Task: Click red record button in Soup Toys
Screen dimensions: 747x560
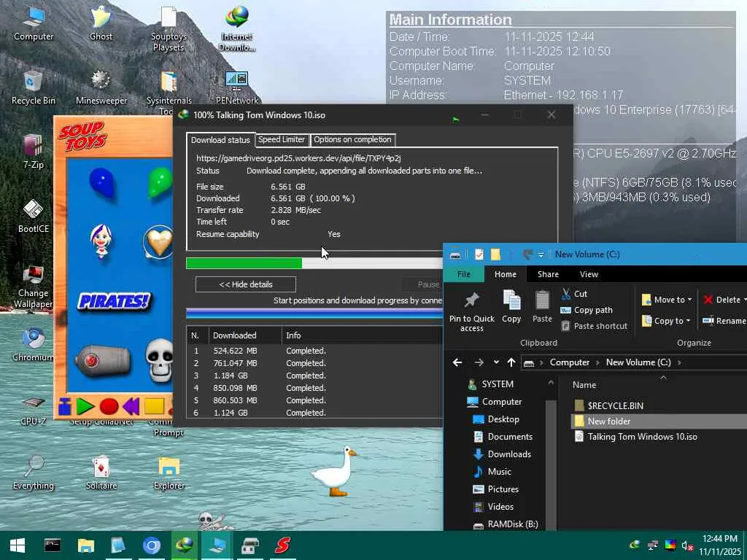Action: [109, 406]
